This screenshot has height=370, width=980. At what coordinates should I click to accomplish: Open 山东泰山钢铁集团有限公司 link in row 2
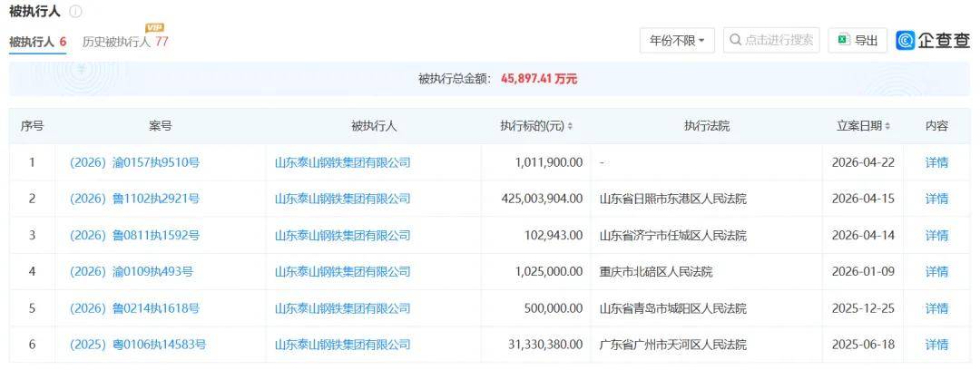(x=342, y=199)
